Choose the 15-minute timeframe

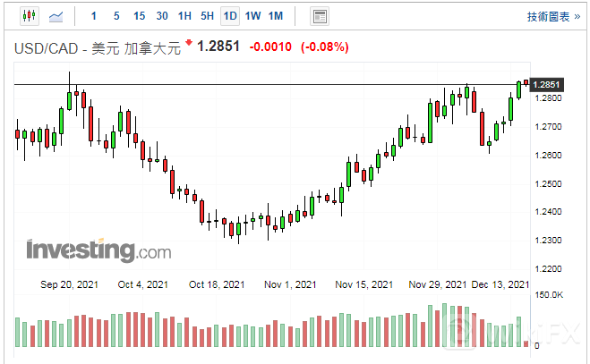click(x=139, y=16)
